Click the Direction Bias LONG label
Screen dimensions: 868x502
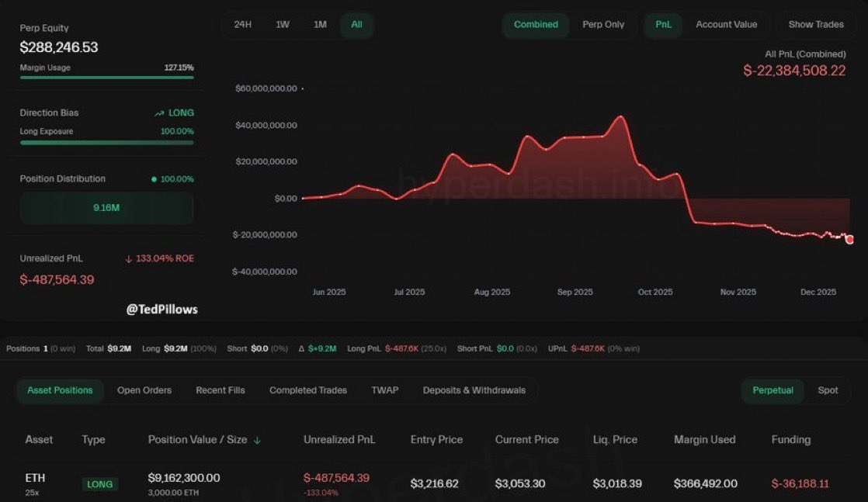pyautogui.click(x=181, y=113)
